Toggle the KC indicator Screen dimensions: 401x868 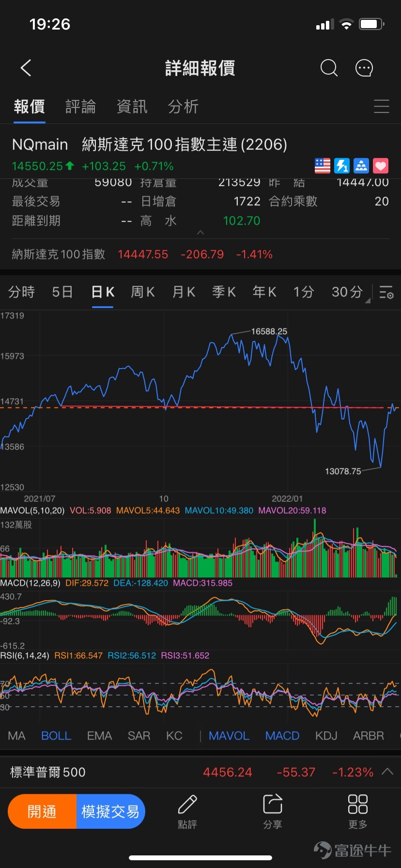coord(174,736)
